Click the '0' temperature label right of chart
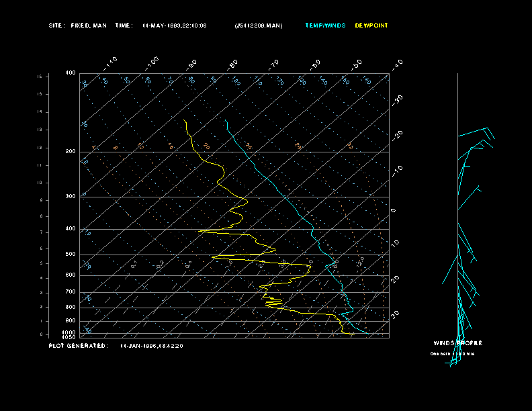 (x=393, y=211)
